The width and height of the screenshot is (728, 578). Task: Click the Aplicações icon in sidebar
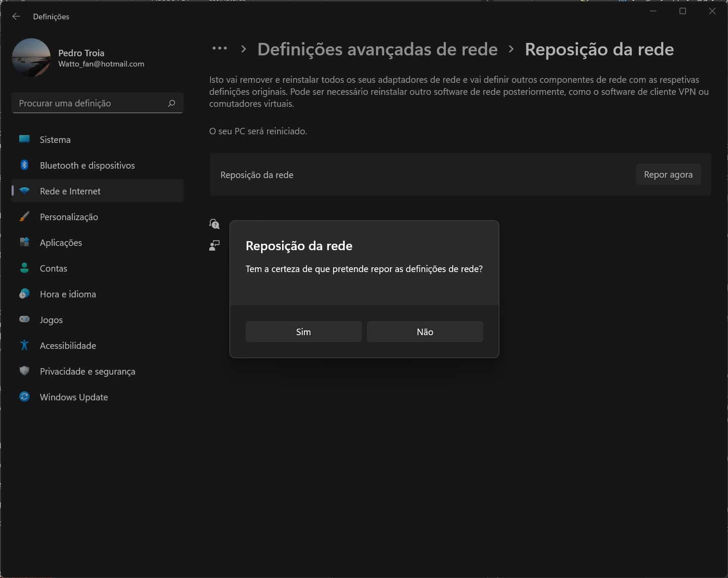(x=24, y=242)
